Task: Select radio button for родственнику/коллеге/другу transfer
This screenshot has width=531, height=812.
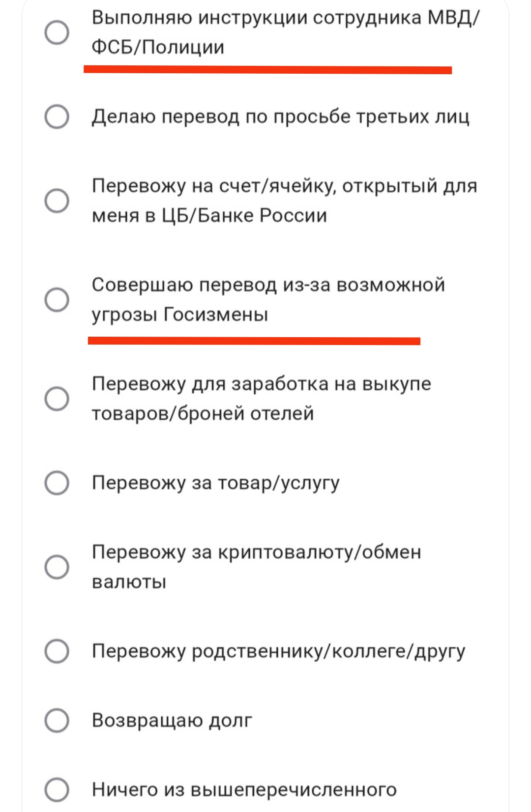Action: (57, 651)
